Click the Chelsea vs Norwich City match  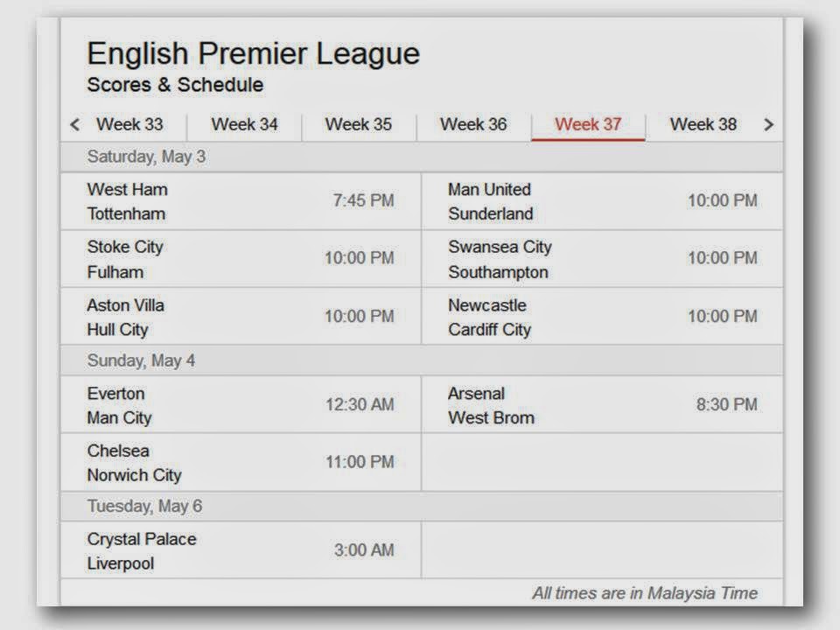click(241, 462)
